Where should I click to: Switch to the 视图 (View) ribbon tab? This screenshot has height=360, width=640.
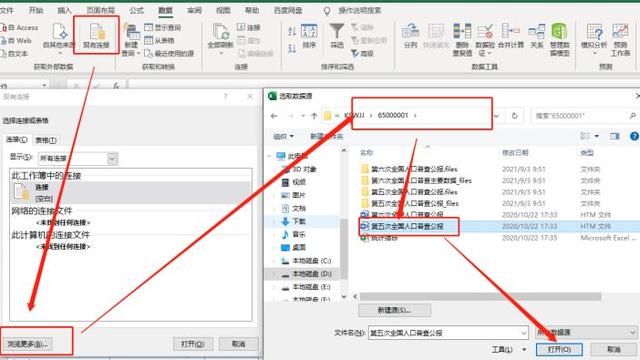click(x=223, y=10)
